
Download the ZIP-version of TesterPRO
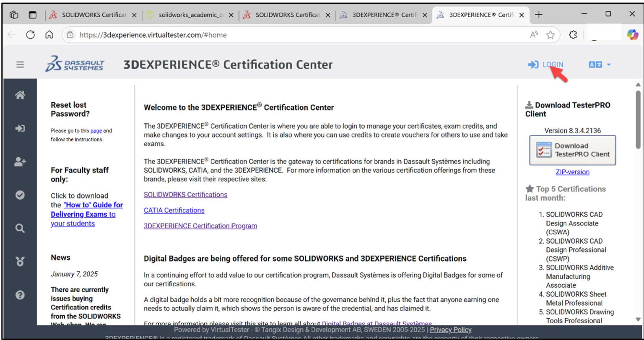click(x=572, y=171)
